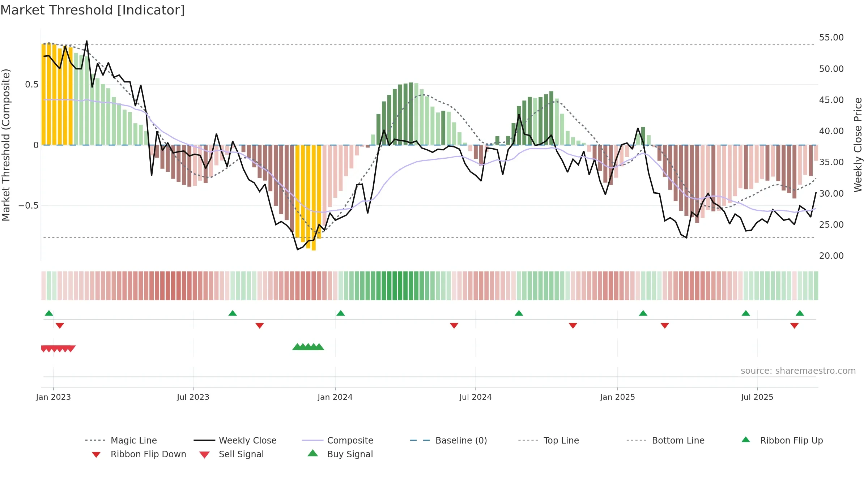Click the Jul 2025 x-axis label
Screen dimensions: 868x488
click(x=757, y=397)
